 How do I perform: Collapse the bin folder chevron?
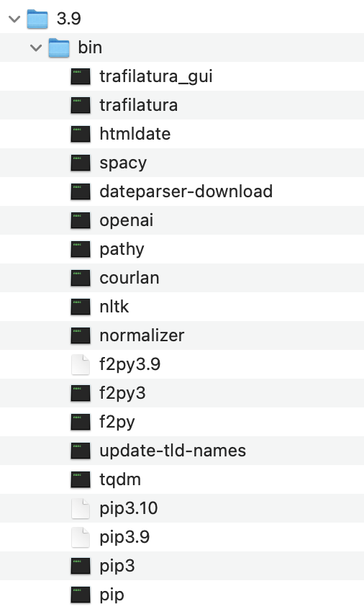[36, 48]
